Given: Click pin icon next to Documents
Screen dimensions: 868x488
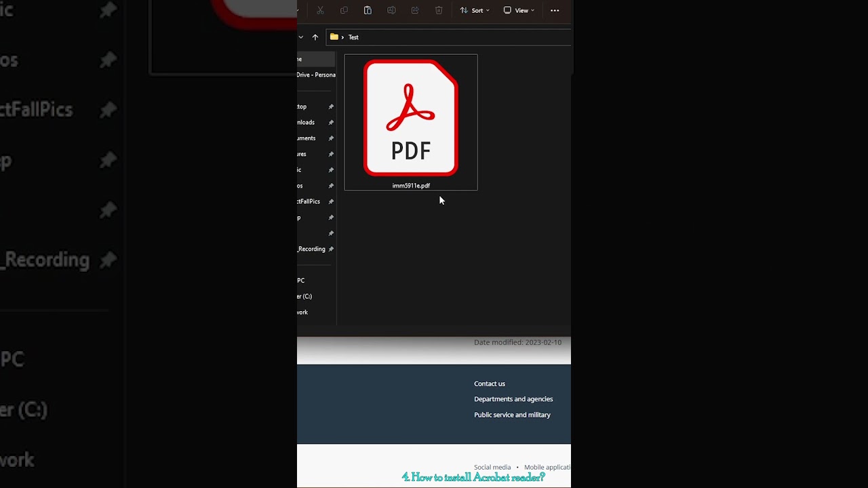Looking at the screenshot, I should click(331, 138).
